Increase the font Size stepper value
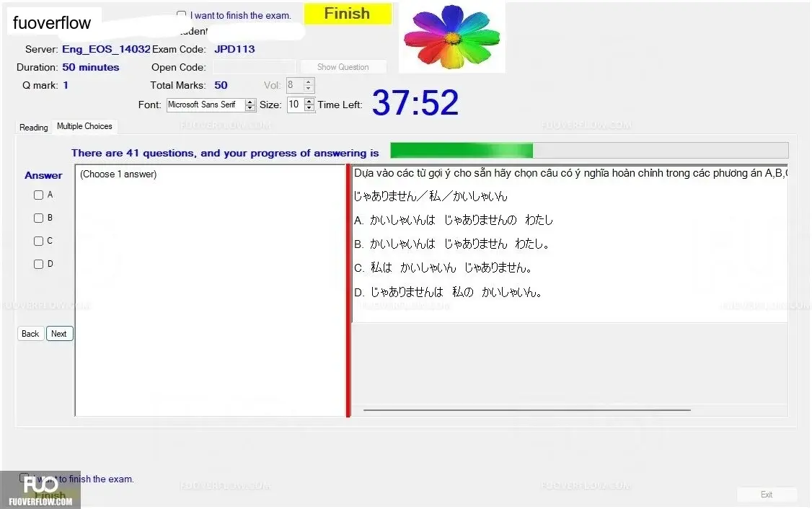812x509 pixels. tap(309, 101)
